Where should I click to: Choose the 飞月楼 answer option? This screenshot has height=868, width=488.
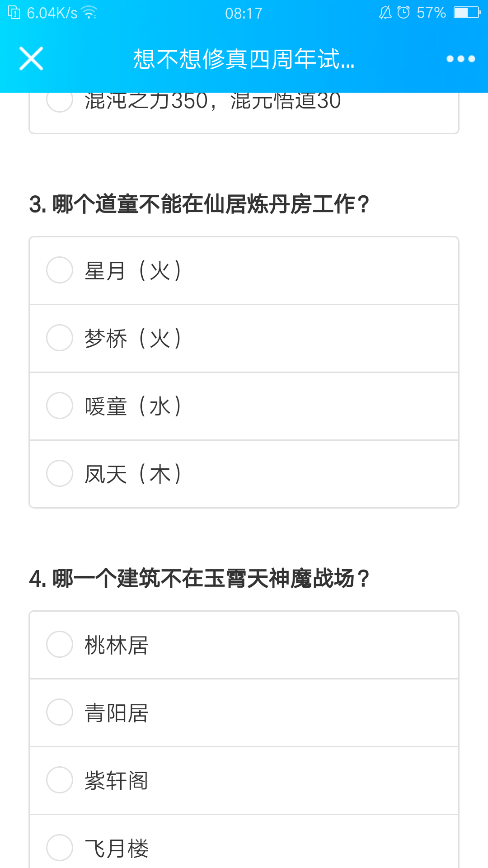(244, 842)
